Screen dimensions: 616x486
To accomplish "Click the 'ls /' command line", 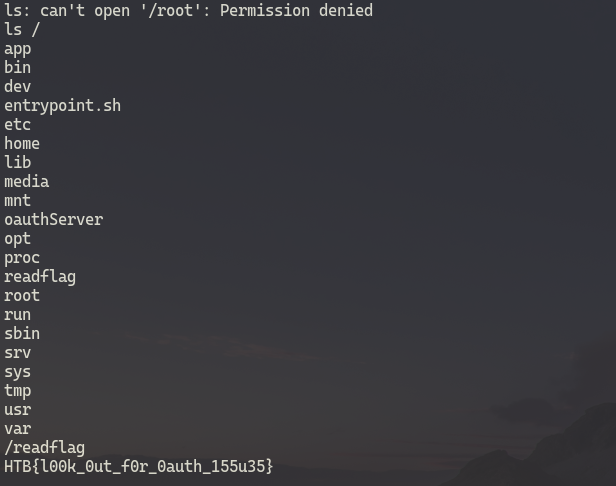I will pyautogui.click(x=22, y=29).
